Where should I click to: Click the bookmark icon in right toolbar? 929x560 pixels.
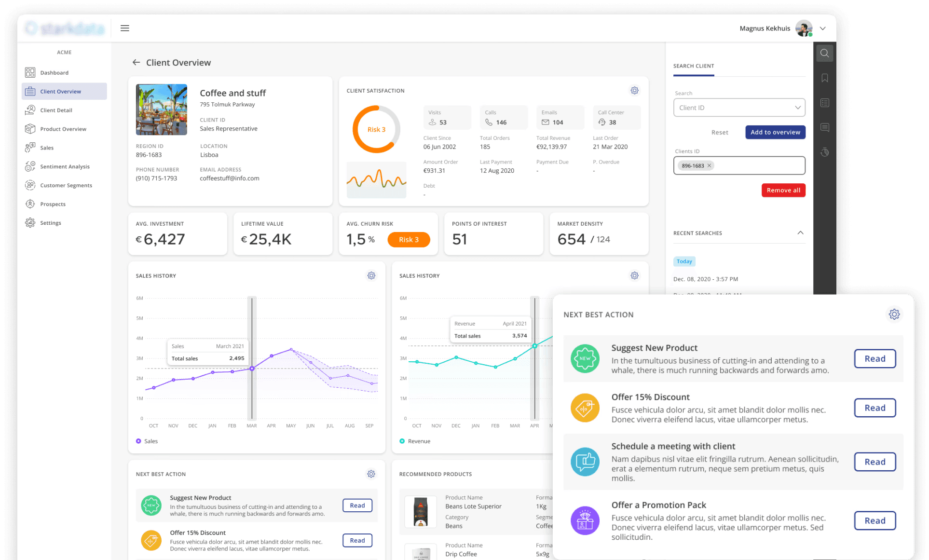point(824,78)
